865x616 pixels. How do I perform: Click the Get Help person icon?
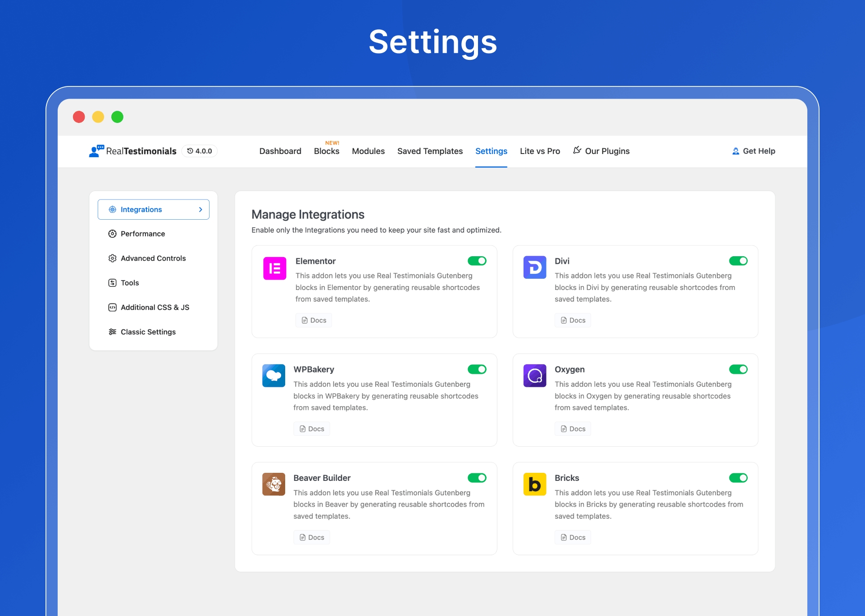click(736, 151)
